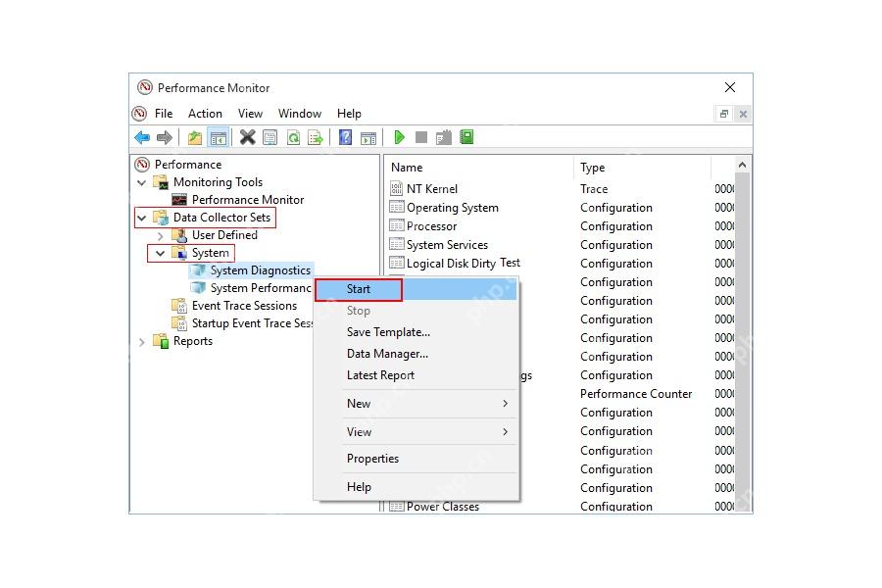Select Monitoring Tools in the tree
Screen dimensions: 882x588
coord(218,182)
